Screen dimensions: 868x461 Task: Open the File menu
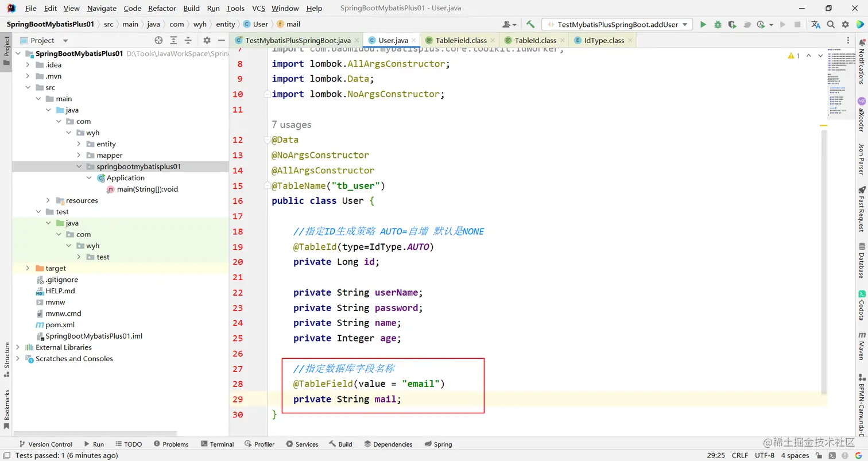pyautogui.click(x=30, y=8)
